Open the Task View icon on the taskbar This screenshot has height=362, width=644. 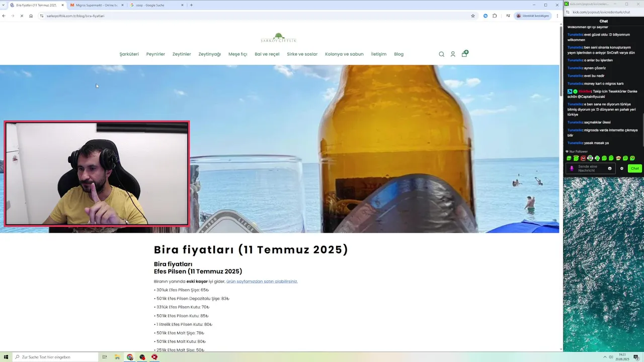point(105,357)
